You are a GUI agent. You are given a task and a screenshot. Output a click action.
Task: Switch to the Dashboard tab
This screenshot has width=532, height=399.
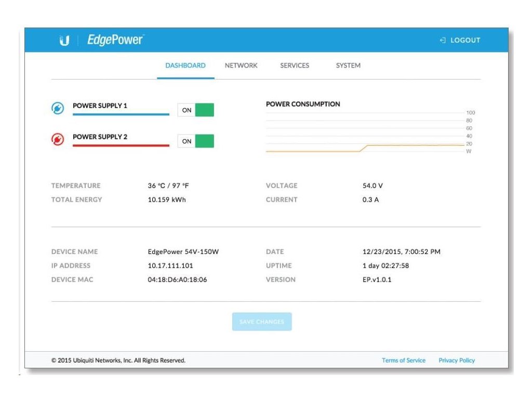(185, 65)
